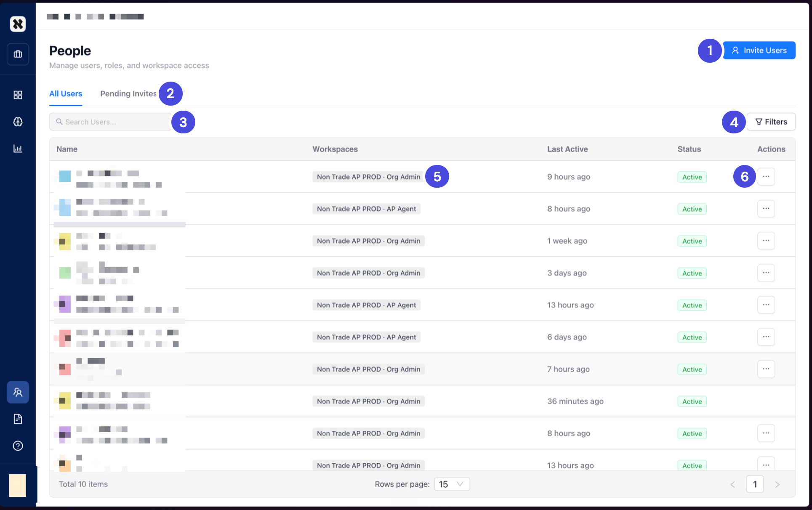The image size is (812, 510).
Task: Switch to All Users tab
Action: [x=66, y=94]
